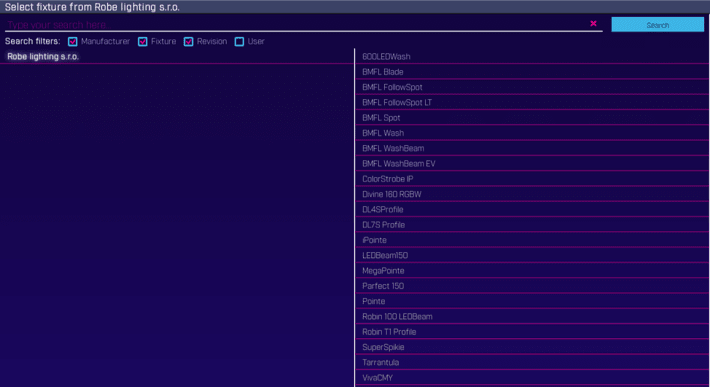Toggle the Revision search filter checkbox

188,42
